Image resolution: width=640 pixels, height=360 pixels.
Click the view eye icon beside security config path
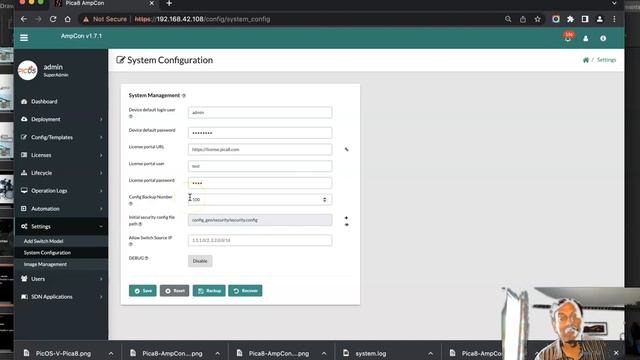347,224
